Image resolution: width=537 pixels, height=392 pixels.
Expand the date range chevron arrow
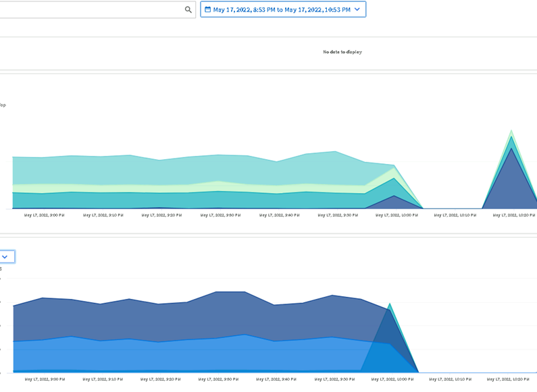pos(357,9)
